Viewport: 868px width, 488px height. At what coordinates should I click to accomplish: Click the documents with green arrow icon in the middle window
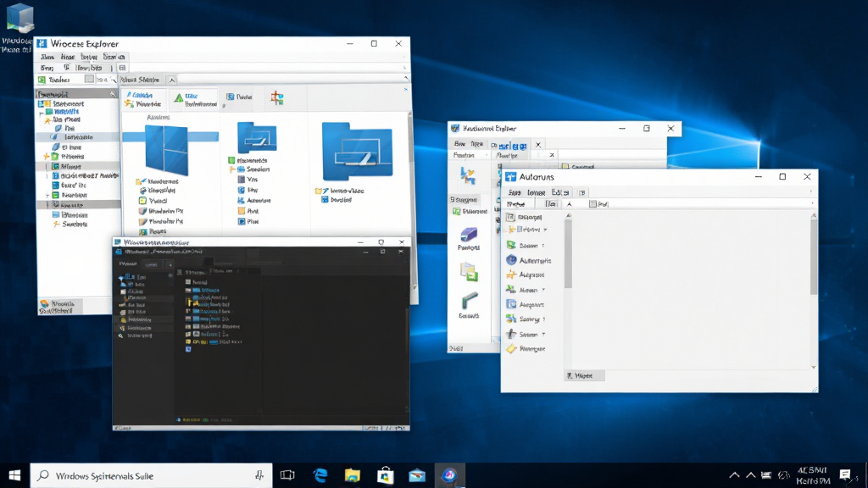(x=468, y=272)
